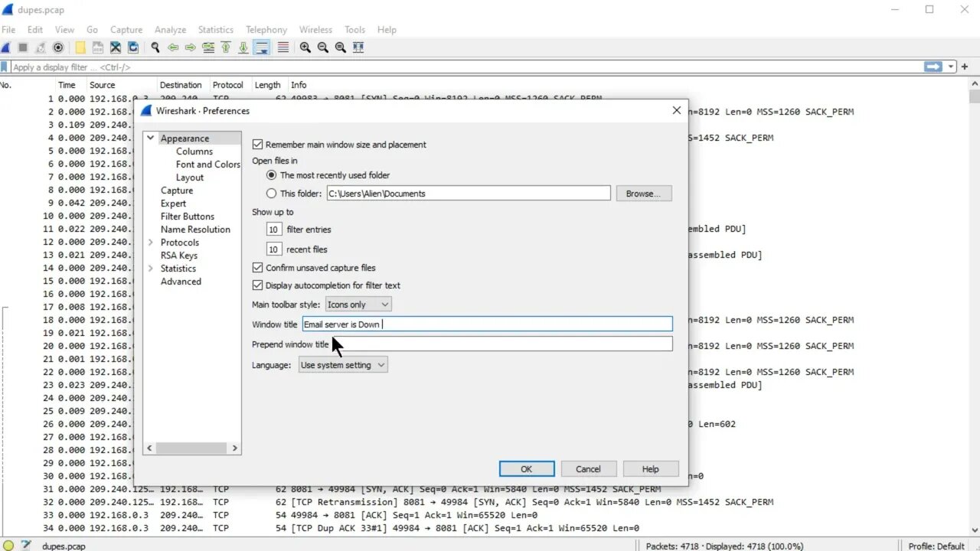Click the recent files count field
Image resolution: width=980 pixels, height=551 pixels.
coord(274,249)
